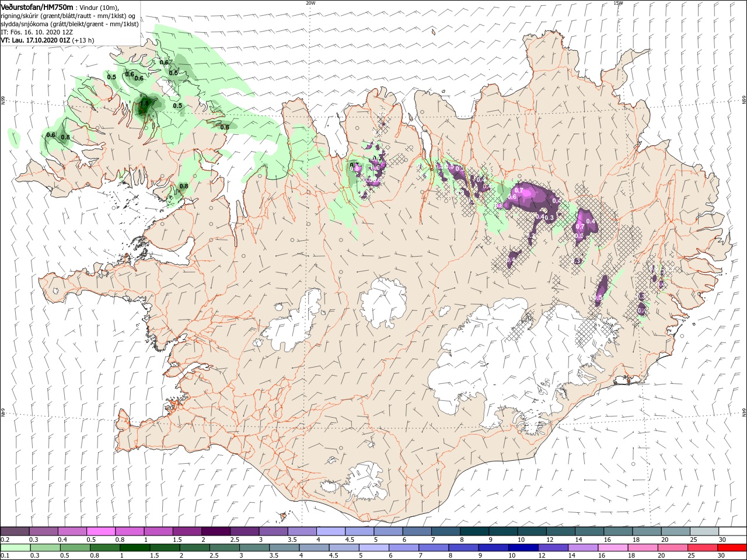The height and width of the screenshot is (560, 747).
Task: Pick the purple 1.5 swatch in the snow legend
Action: click(x=187, y=531)
